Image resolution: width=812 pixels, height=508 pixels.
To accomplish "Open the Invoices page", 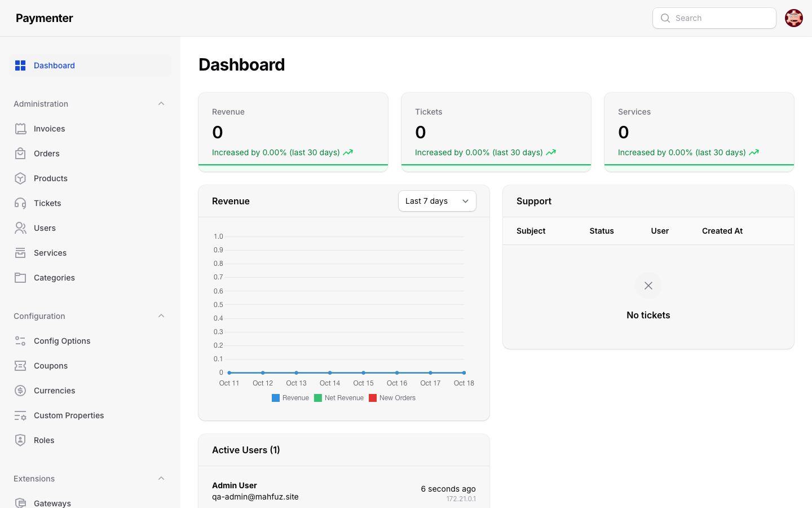I will tap(90, 129).
